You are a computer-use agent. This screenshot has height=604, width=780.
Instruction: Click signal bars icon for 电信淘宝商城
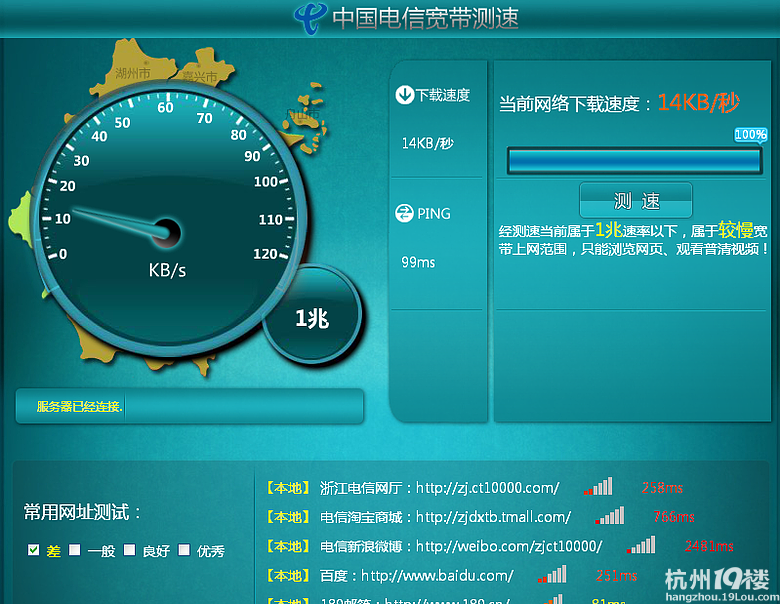tap(609, 516)
